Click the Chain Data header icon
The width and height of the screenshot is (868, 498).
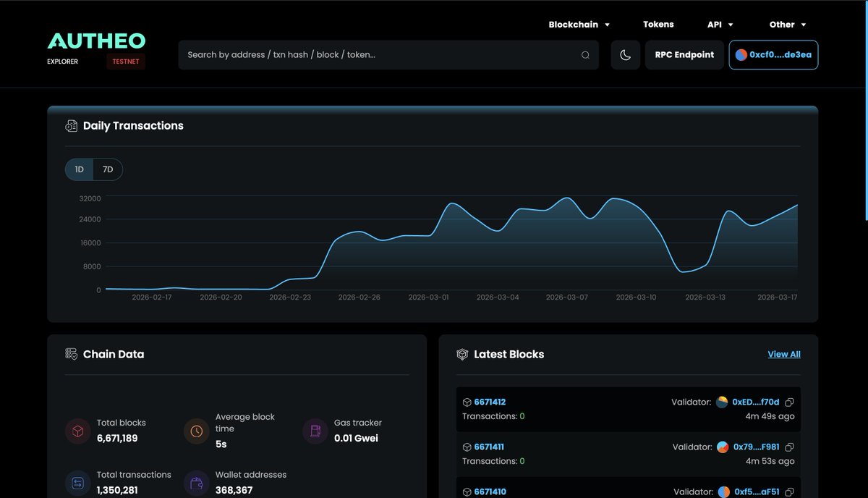71,354
